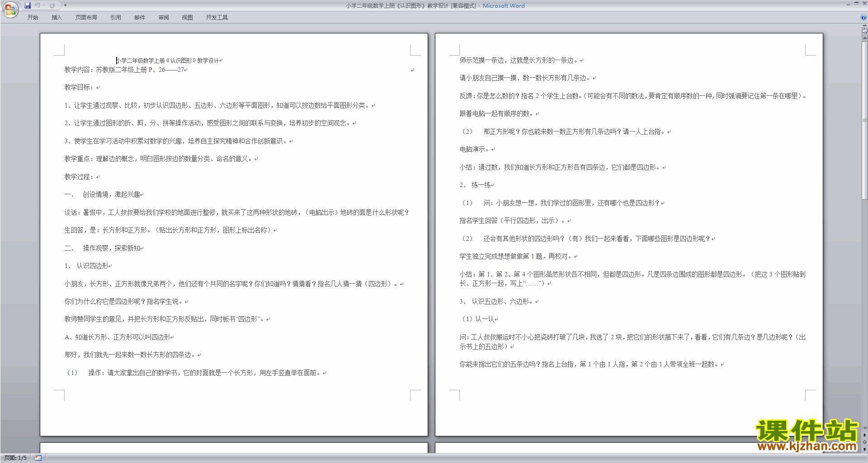The height and width of the screenshot is (463, 868).
Task: Open the Office button menu
Action: (x=10, y=9)
